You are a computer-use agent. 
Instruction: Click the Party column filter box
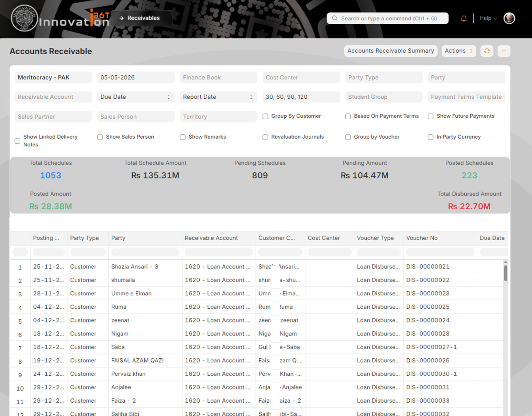(145, 252)
